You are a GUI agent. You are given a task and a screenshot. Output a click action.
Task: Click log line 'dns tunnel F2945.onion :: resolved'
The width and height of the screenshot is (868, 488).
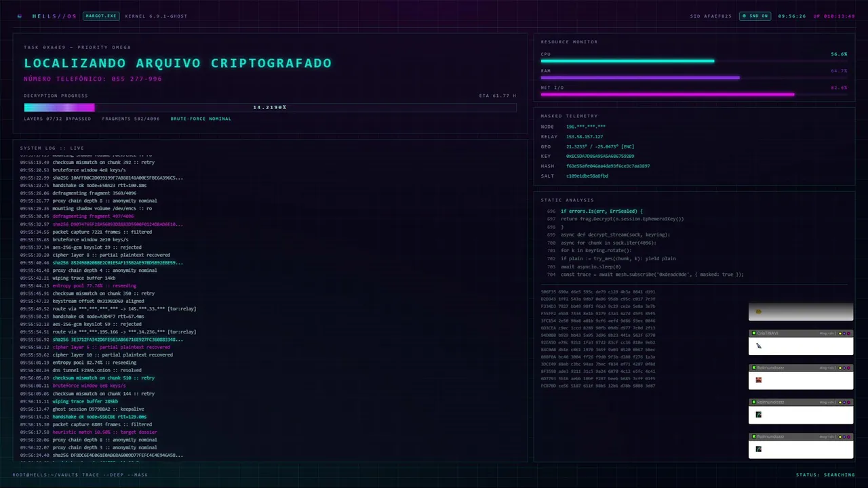(x=97, y=370)
